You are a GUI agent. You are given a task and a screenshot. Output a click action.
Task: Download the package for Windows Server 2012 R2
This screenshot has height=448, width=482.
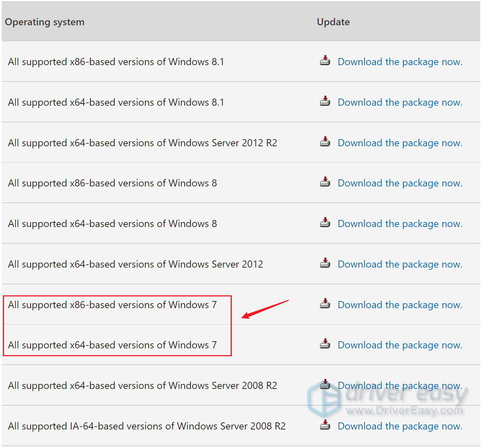[399, 143]
